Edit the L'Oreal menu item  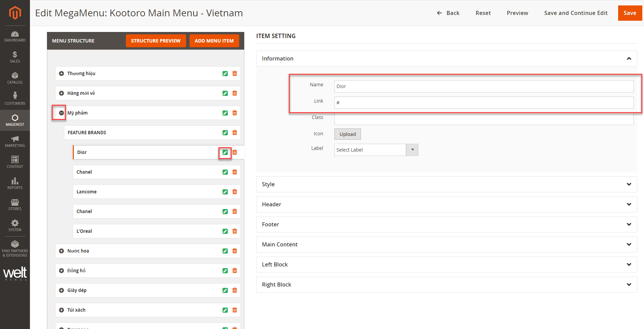(x=225, y=231)
